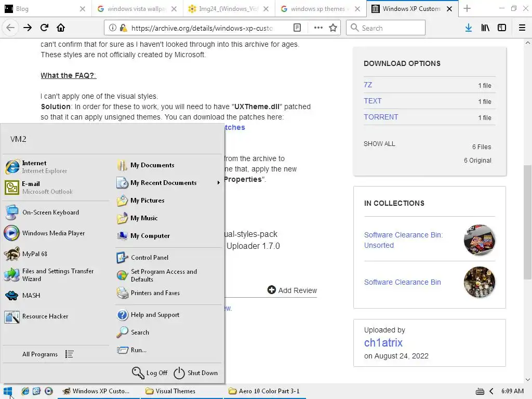Switch to windows vista wallpaper tab

click(137, 9)
